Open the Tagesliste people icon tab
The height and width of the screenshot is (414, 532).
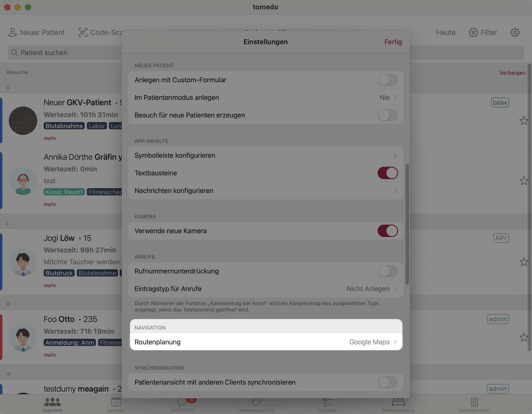pyautogui.click(x=53, y=402)
